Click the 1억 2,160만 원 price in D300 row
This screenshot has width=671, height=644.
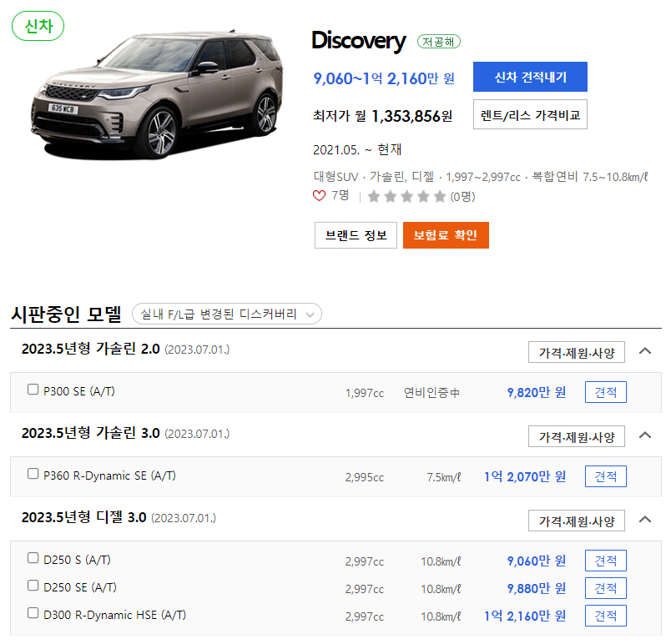click(x=525, y=616)
